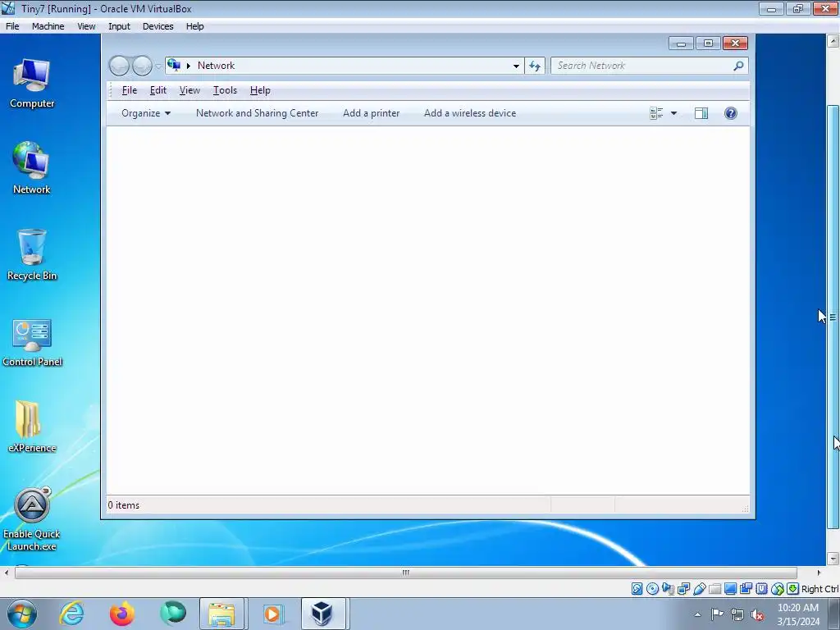Image resolution: width=840 pixels, height=630 pixels.
Task: Open recent pages dropdown beside Forward button
Action: (x=158, y=66)
